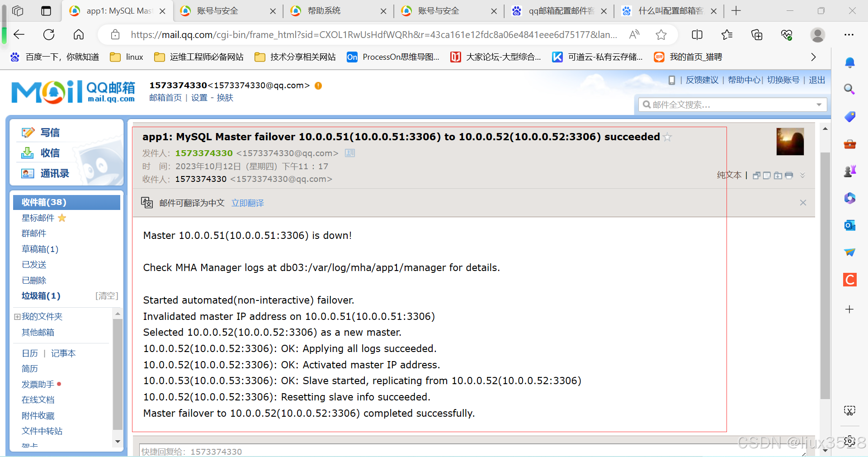Click 立即翻译 to translate the email
The height and width of the screenshot is (457, 868).
point(248,203)
